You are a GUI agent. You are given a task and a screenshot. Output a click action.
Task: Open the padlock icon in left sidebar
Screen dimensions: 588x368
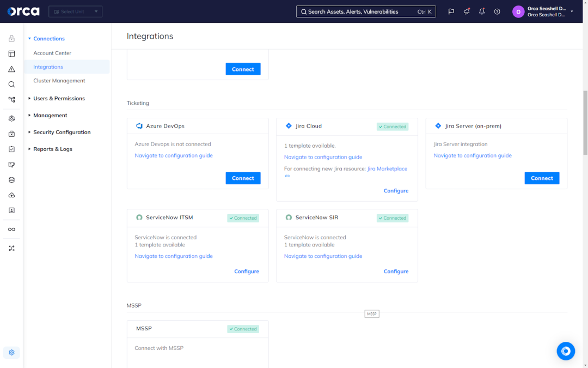(x=11, y=38)
